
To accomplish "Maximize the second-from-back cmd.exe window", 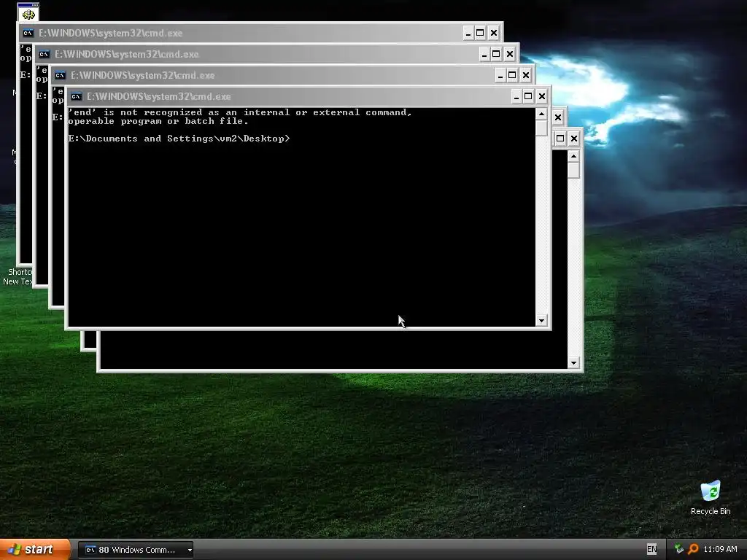I will pos(496,54).
